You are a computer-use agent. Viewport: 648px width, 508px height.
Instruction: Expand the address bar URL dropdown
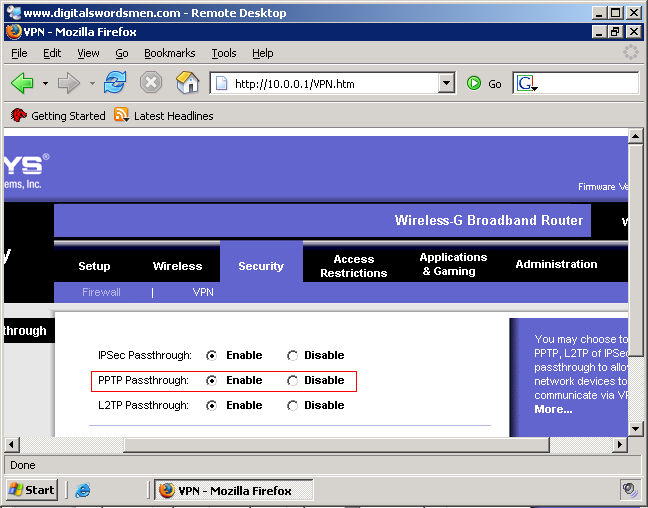pos(446,83)
